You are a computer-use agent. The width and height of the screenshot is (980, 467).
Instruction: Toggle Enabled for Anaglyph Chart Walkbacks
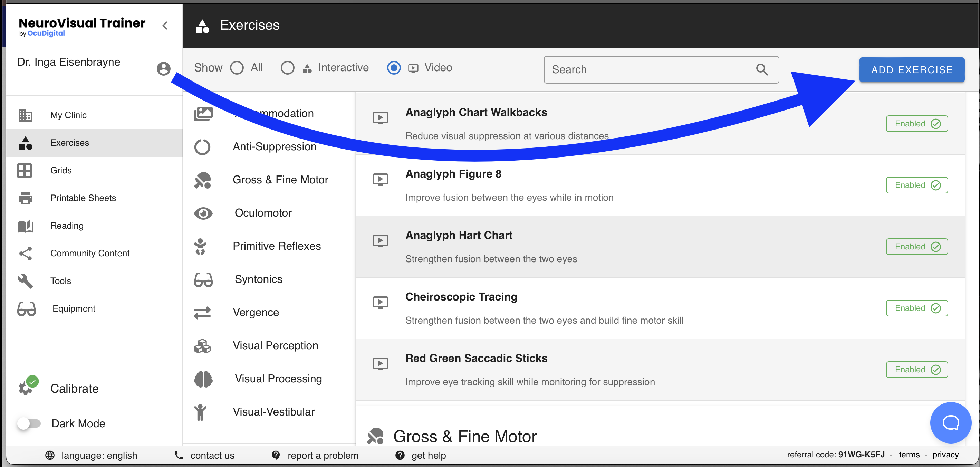(916, 124)
